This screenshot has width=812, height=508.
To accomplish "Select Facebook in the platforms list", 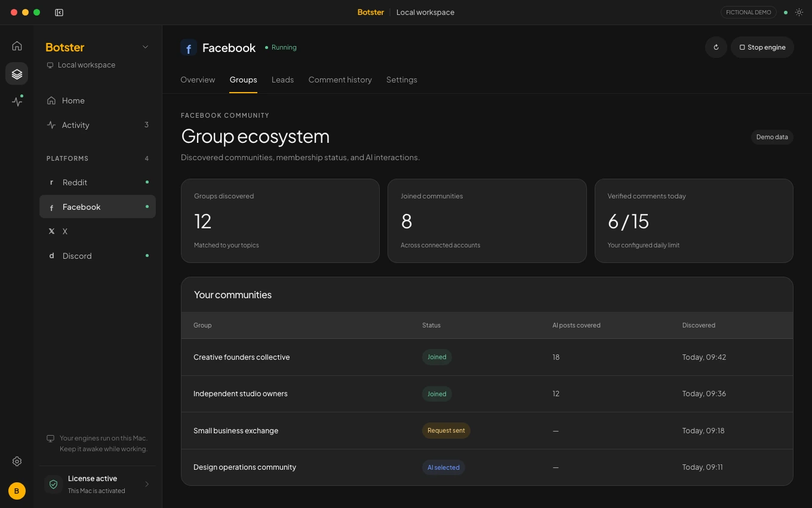I will (x=97, y=207).
